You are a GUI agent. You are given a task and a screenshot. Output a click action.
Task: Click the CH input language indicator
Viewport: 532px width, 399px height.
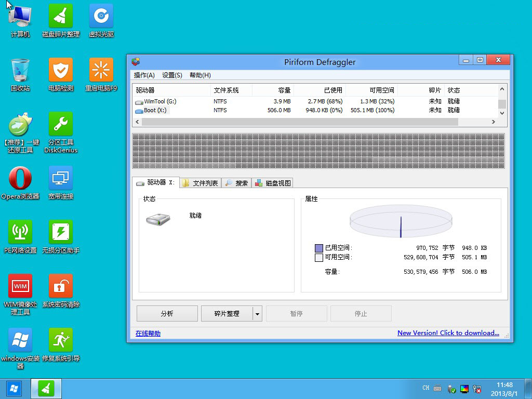[426, 388]
